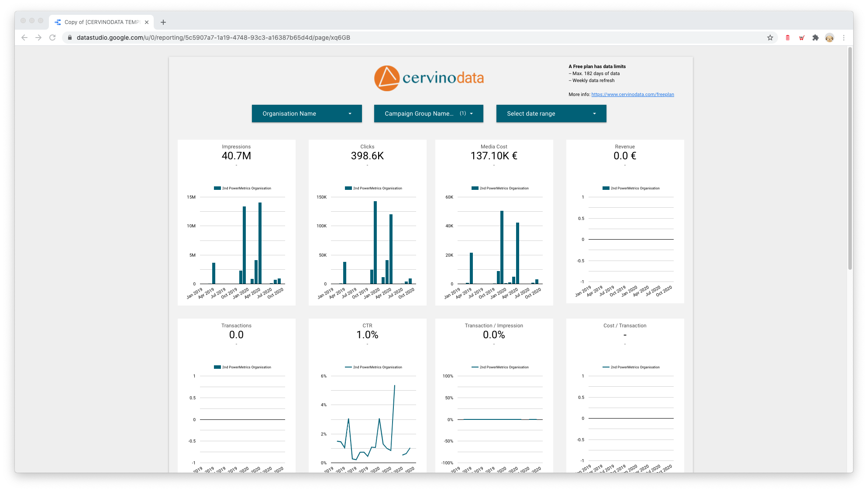
Task: Expand the Campaign Group Name filter
Action: [x=428, y=113]
